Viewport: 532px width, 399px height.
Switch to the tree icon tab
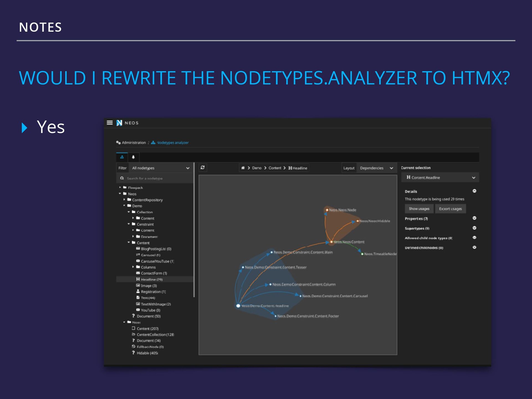pos(133,157)
